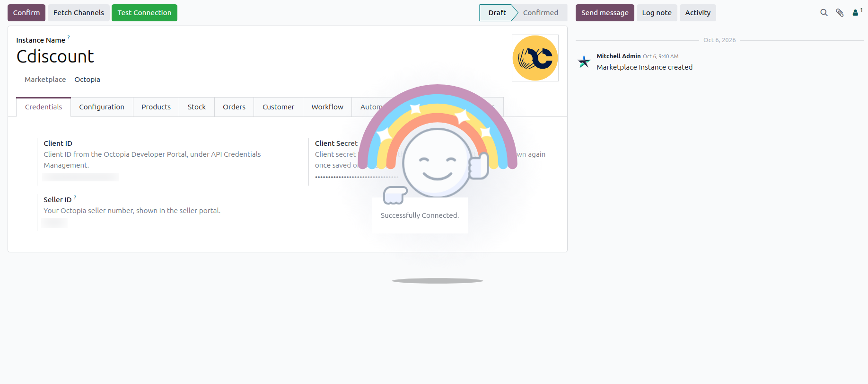Screen dimensions: 868x384
Task: Click the Mitchell Admin author name
Action: (x=618, y=56)
